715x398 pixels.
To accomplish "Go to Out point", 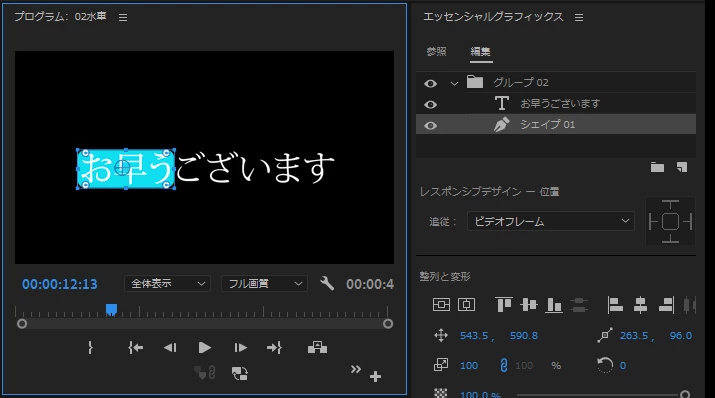I will pos(275,348).
